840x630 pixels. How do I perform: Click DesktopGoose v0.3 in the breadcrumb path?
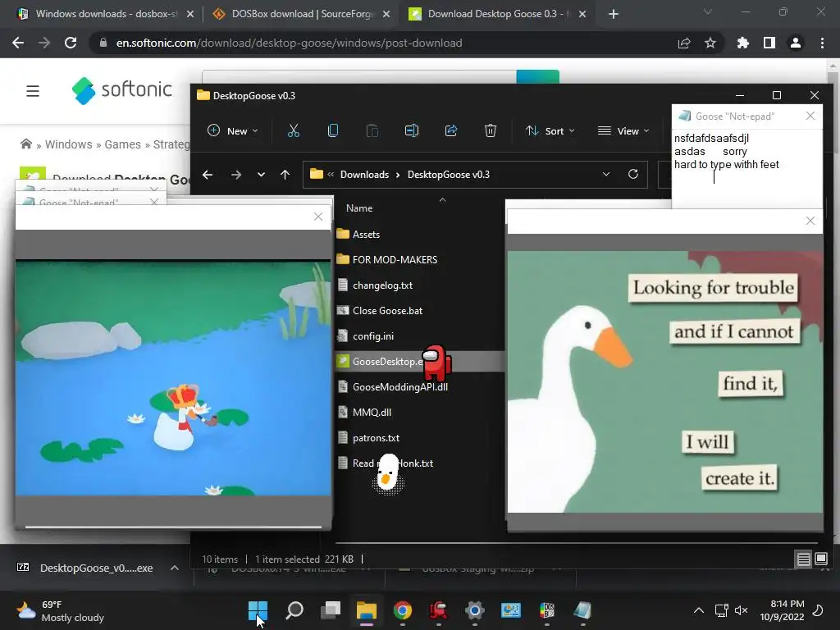[x=449, y=175]
